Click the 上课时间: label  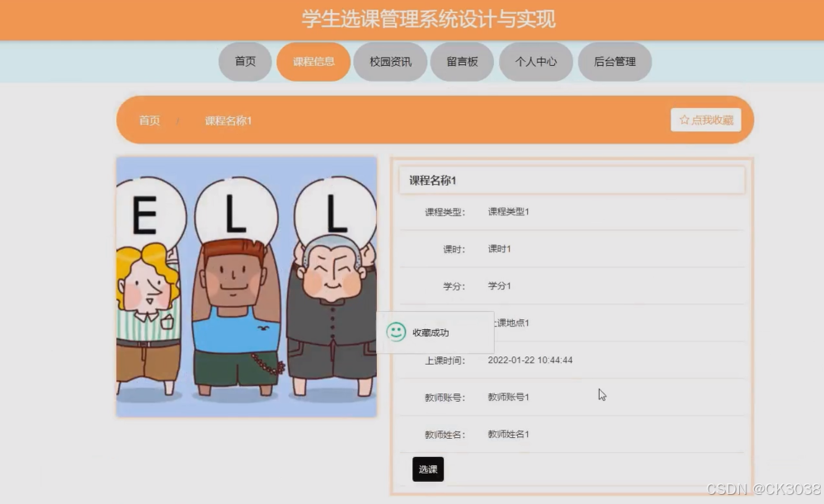445,360
